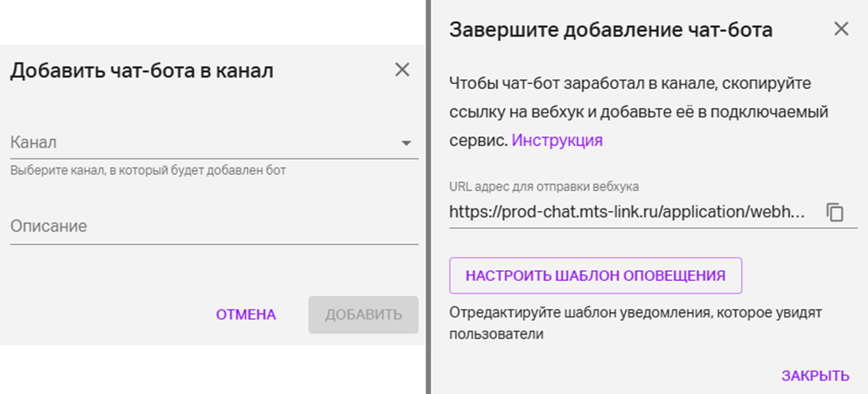Image resolution: width=868 pixels, height=394 pixels.
Task: Click the "URL адрес для отправки вебхука" label
Action: (x=544, y=186)
